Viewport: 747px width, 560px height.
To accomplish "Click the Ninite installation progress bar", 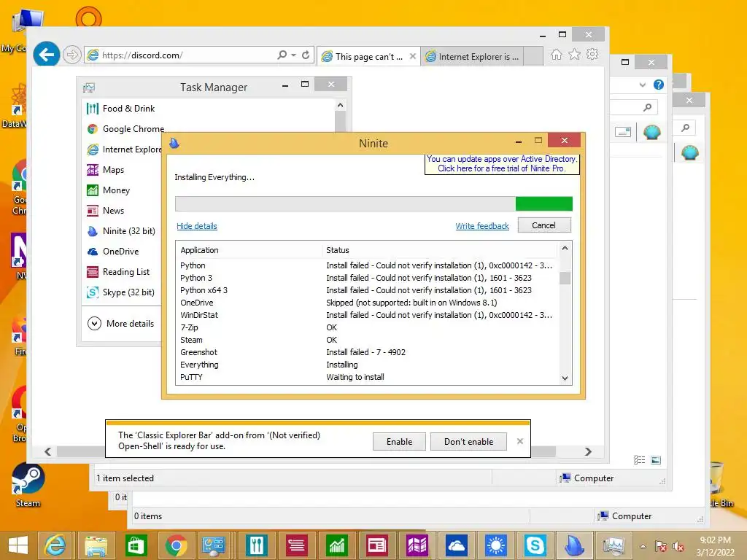I will point(373,204).
